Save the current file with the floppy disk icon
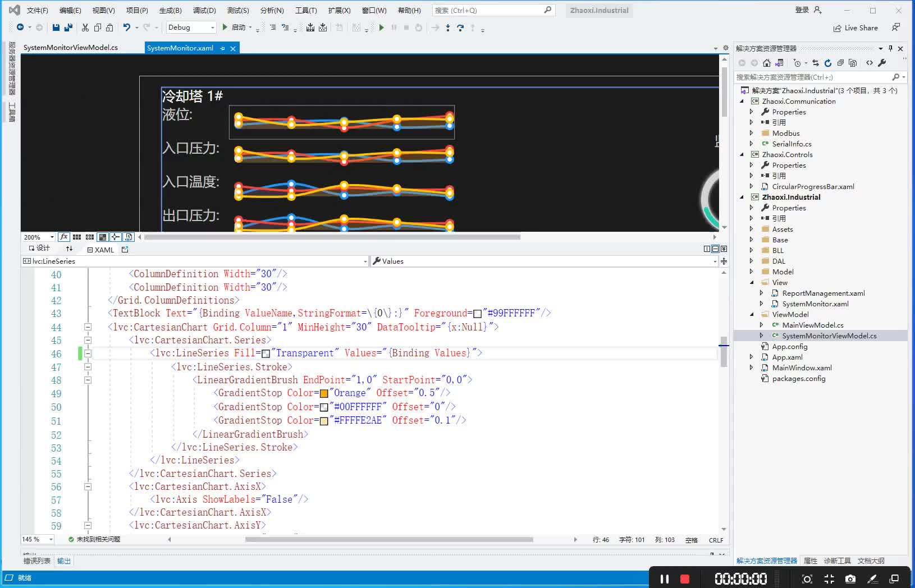The image size is (915, 588). (56, 27)
